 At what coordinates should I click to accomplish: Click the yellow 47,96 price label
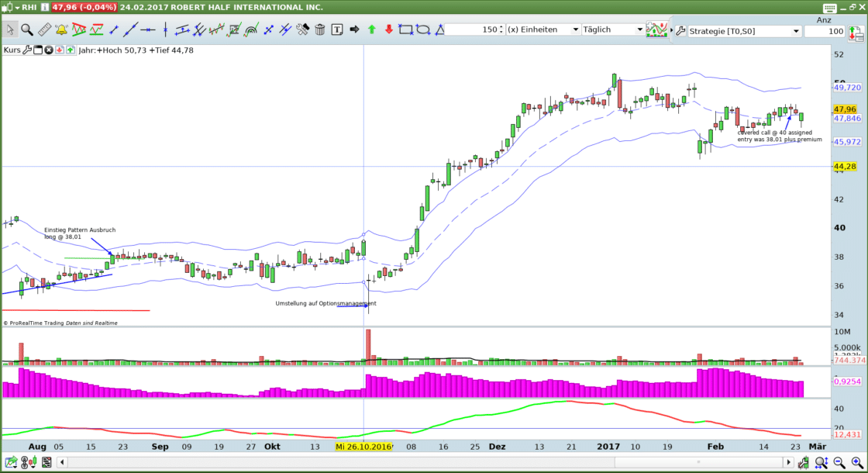pos(845,109)
